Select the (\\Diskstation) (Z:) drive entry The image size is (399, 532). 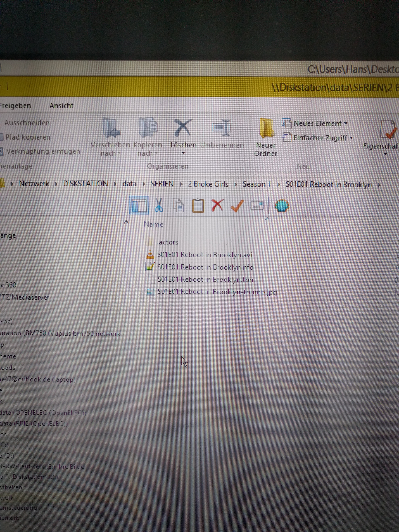[x=29, y=477]
